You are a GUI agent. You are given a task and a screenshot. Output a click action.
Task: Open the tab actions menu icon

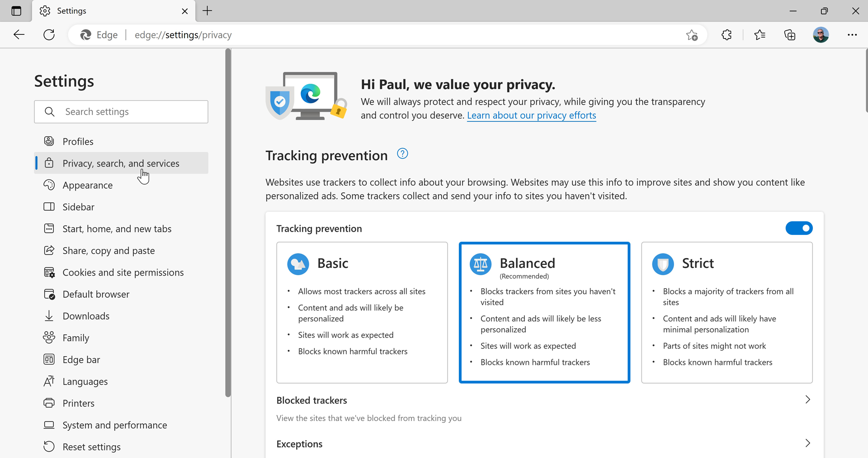point(16,11)
